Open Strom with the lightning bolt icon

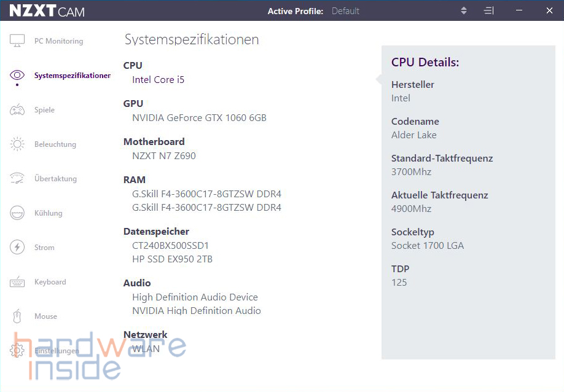click(17, 248)
